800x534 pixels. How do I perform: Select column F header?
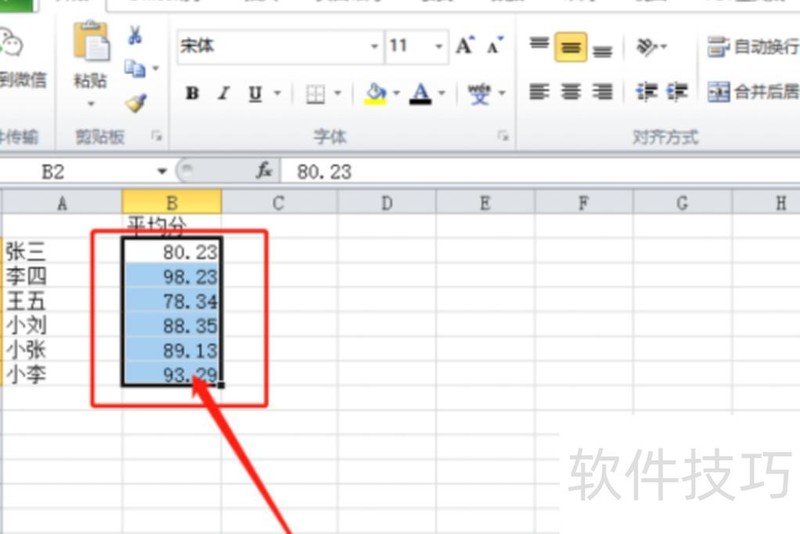click(584, 203)
